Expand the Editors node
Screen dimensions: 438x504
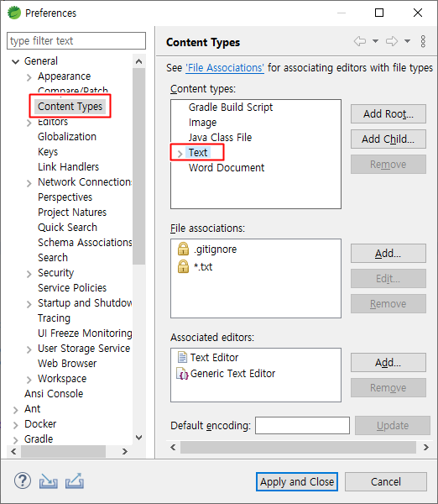coord(29,123)
